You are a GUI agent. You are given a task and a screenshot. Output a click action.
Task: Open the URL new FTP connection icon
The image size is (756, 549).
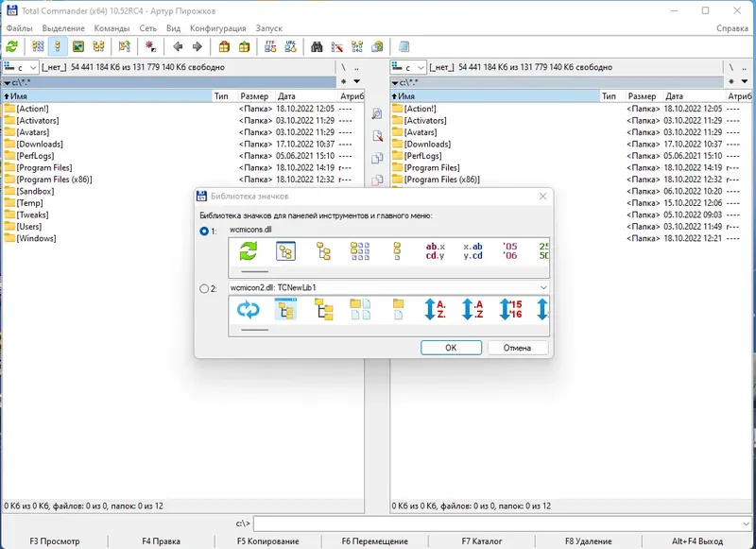click(291, 46)
